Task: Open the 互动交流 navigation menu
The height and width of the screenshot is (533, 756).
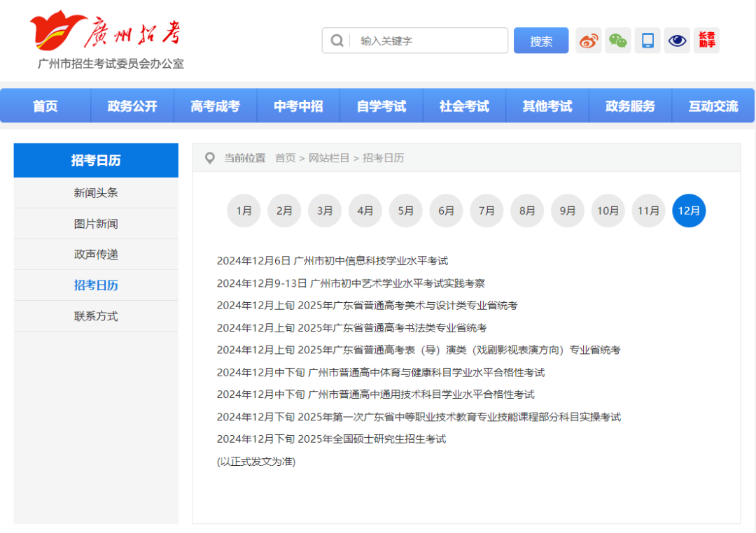Action: click(x=713, y=106)
